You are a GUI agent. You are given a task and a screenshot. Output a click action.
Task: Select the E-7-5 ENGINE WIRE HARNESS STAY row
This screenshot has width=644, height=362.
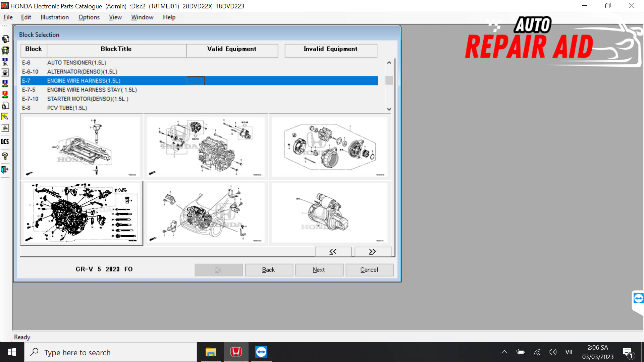[x=199, y=90]
